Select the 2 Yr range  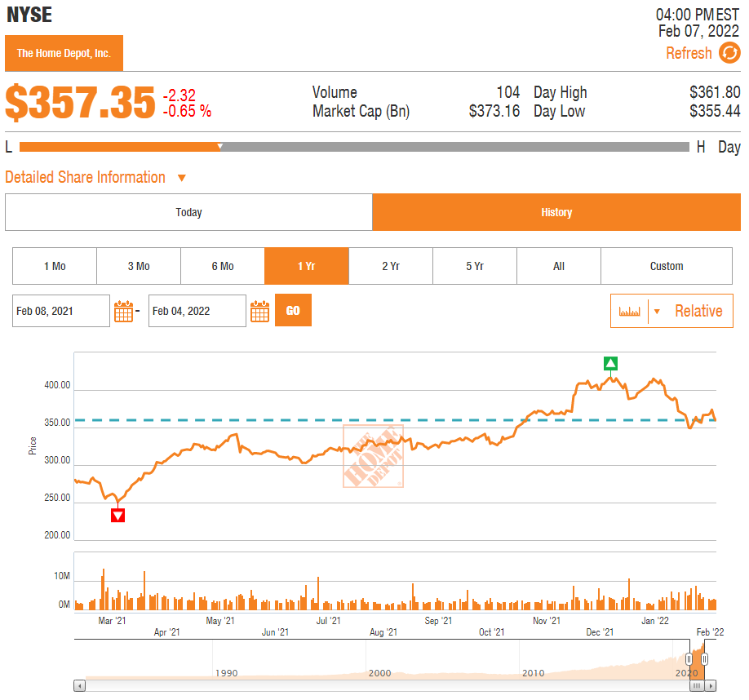[x=391, y=266]
